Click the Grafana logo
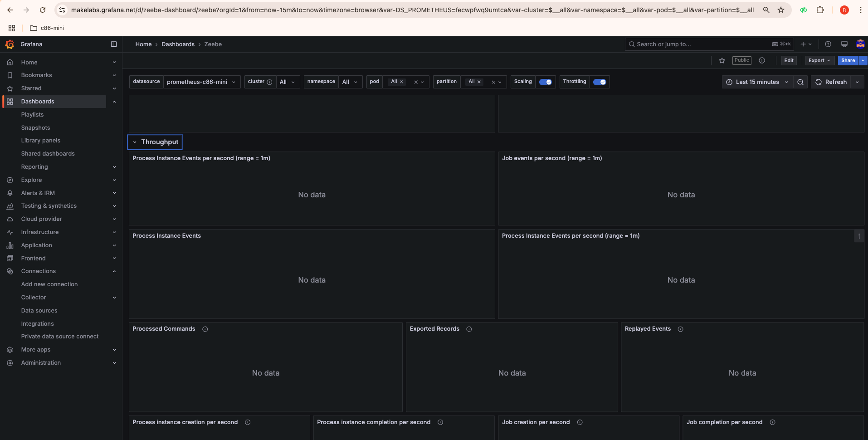 point(10,44)
